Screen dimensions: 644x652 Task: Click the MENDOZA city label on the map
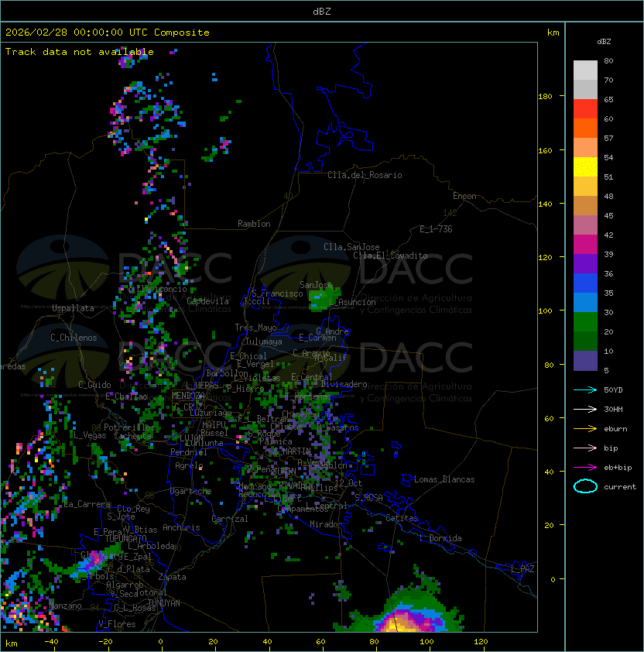188,396
